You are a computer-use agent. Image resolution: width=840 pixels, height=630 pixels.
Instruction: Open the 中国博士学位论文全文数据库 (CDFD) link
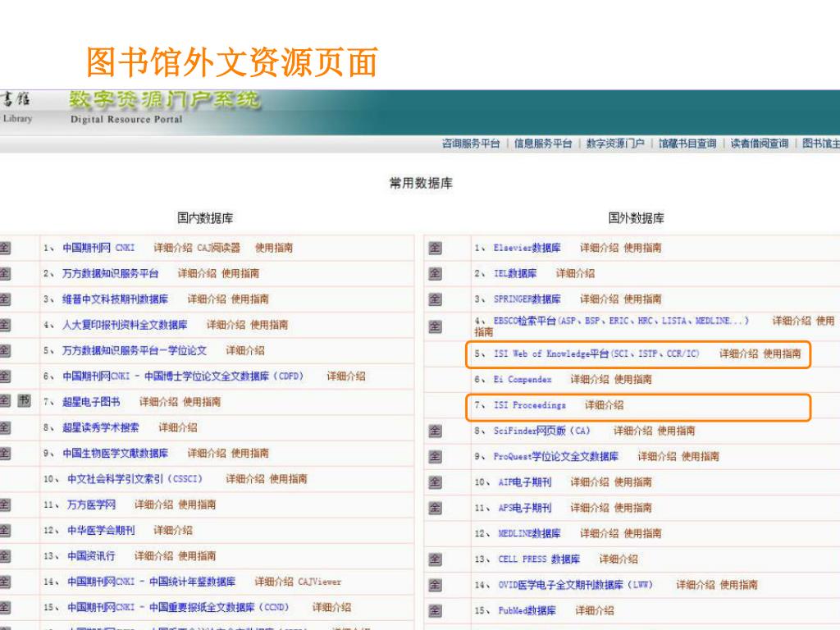(183, 376)
